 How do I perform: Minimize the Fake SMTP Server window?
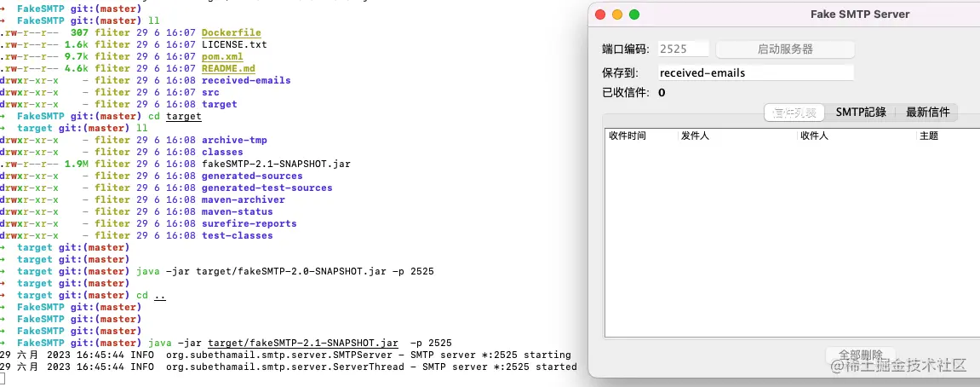click(617, 14)
